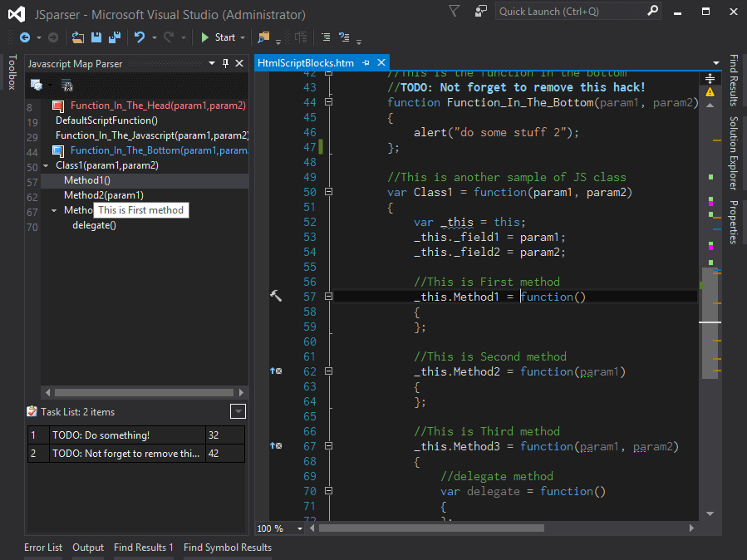Image resolution: width=747 pixels, height=560 pixels.
Task: Collapse the tree node at line 67
Action: coord(54,210)
